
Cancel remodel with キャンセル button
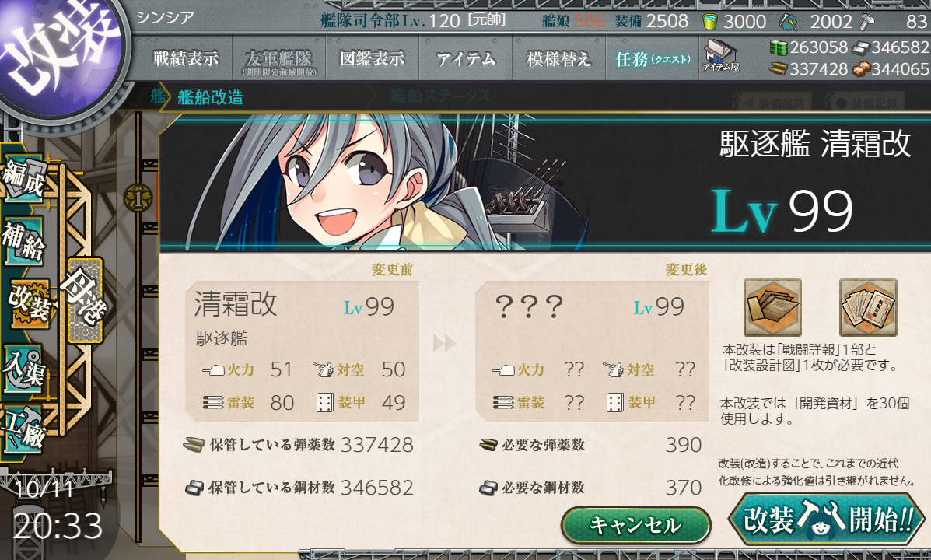coord(636,525)
